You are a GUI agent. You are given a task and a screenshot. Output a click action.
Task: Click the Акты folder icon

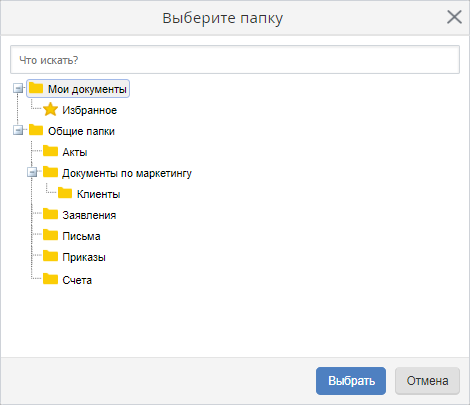[50, 151]
